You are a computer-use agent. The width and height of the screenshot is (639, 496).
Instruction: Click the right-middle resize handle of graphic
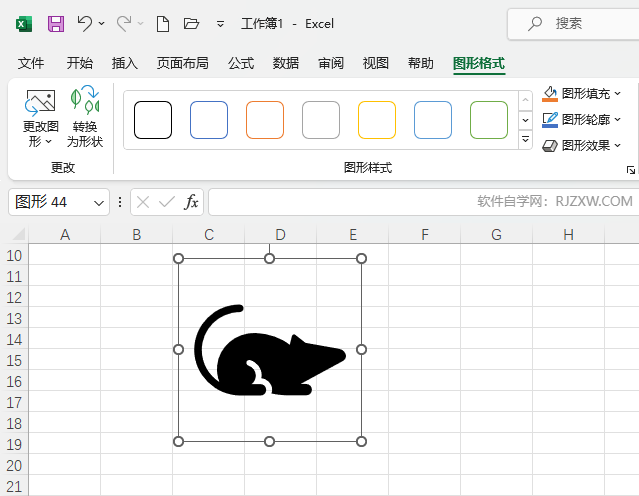click(361, 350)
